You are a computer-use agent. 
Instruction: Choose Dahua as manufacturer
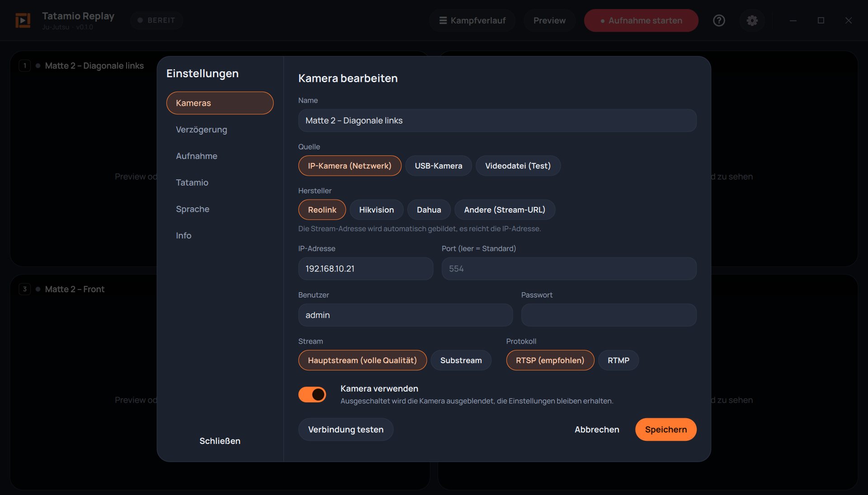click(x=429, y=210)
